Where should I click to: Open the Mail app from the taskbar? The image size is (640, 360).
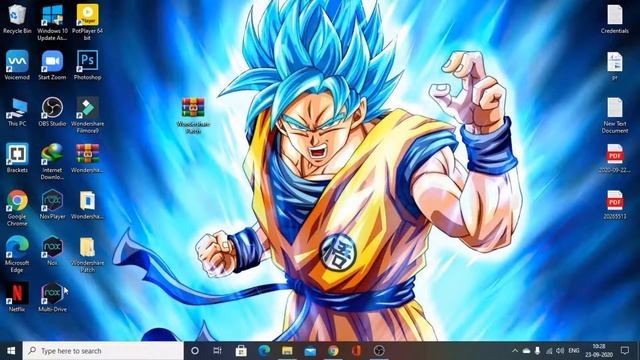point(310,351)
